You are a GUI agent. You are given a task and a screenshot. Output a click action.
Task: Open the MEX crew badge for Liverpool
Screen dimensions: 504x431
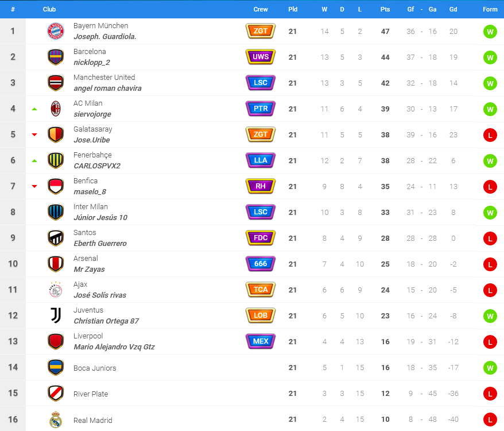[x=261, y=341]
